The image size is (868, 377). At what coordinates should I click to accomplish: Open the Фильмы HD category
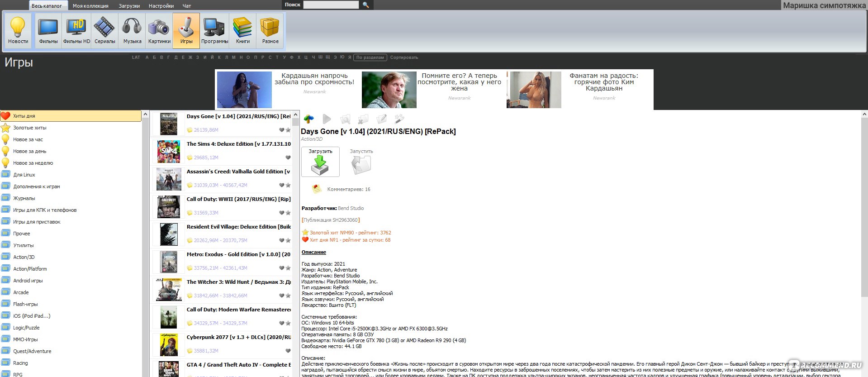76,31
